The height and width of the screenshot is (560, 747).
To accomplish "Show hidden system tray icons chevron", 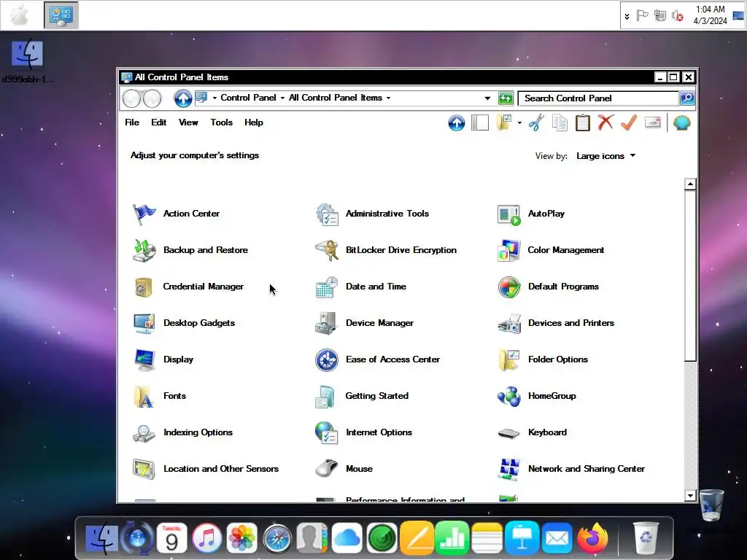I will coord(627,16).
